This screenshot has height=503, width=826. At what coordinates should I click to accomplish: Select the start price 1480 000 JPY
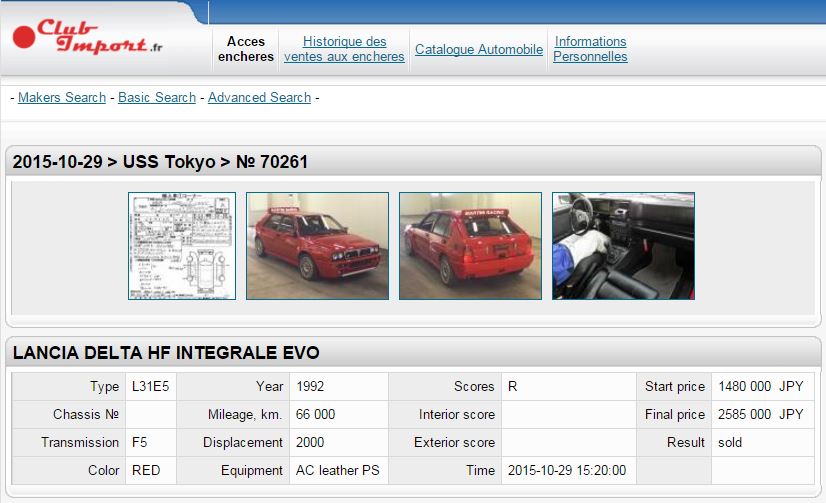coord(760,386)
